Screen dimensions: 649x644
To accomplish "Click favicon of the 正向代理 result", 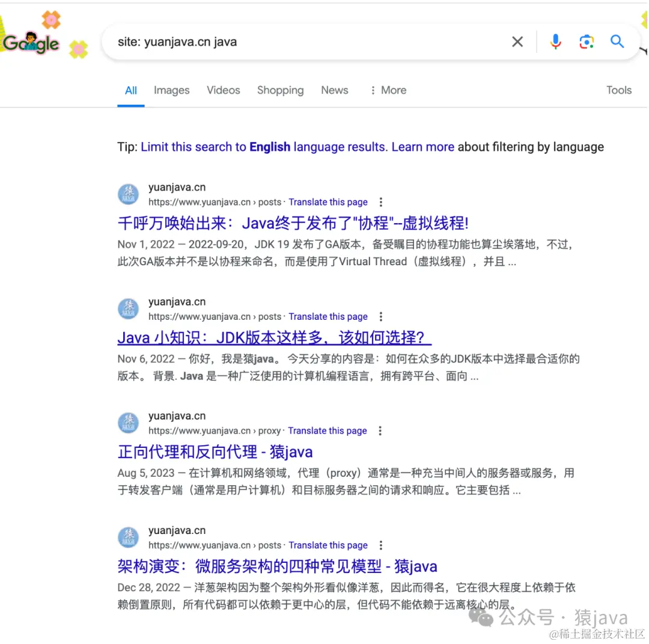I will [x=129, y=423].
